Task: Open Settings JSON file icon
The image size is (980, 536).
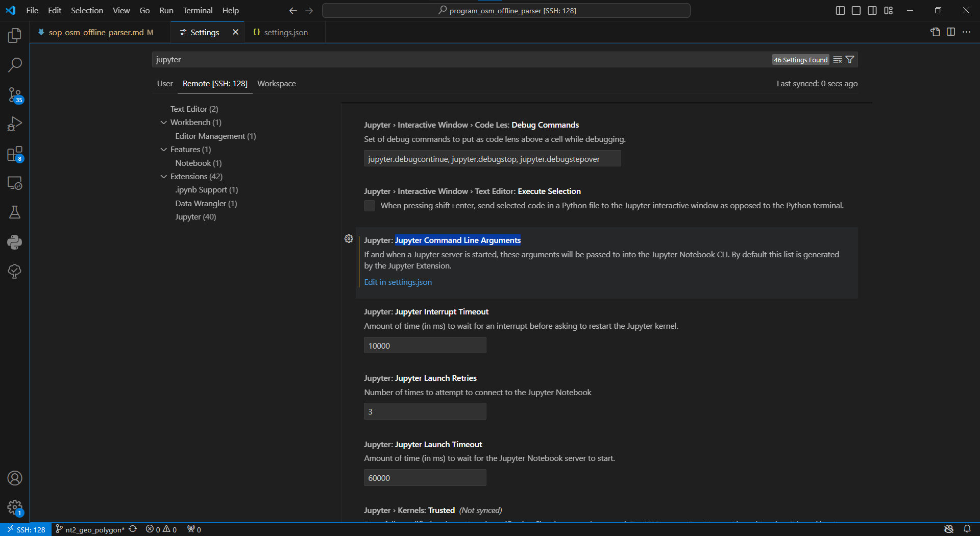Action: pyautogui.click(x=935, y=32)
